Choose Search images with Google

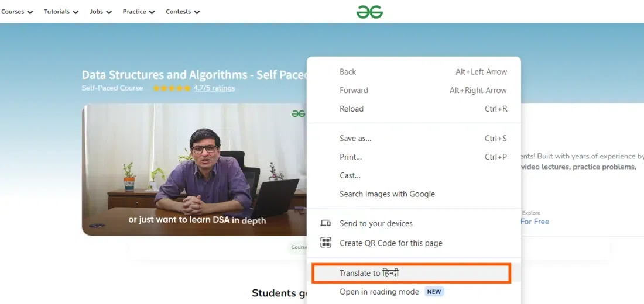413,194
